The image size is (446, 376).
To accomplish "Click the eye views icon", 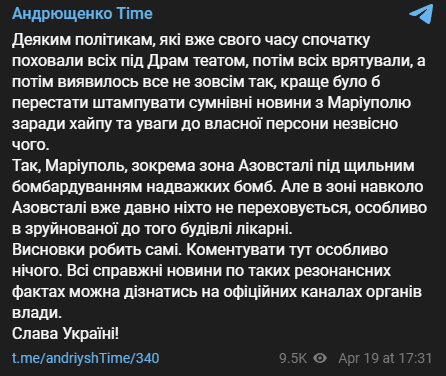I will tap(320, 358).
